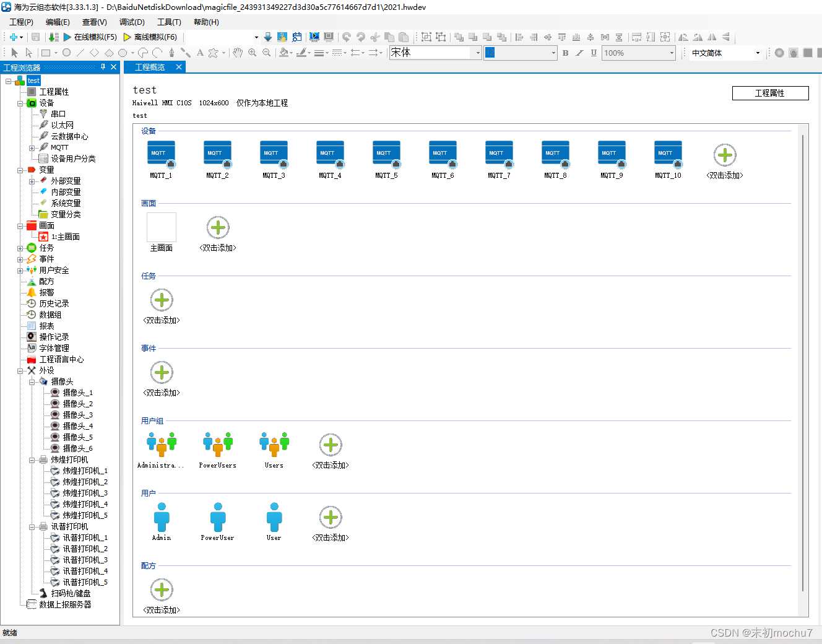Toggle bold text formatting
This screenshot has height=644, width=822.
565,53
